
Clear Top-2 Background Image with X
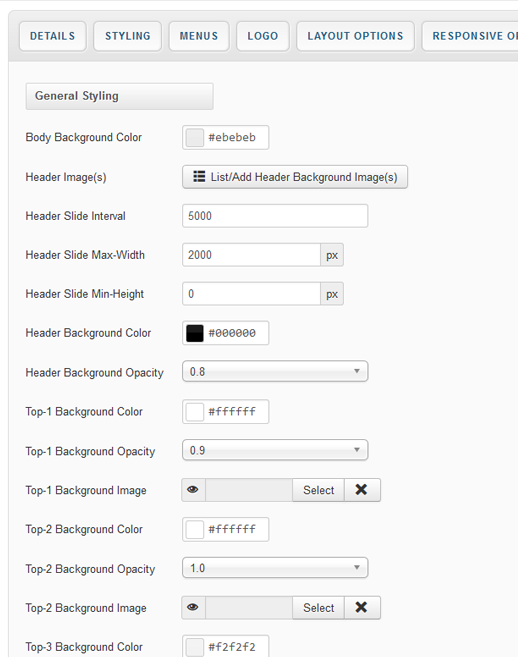362,608
